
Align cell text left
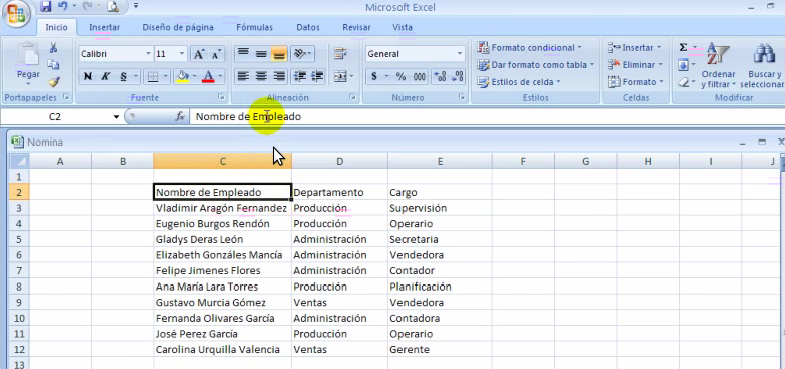[x=243, y=76]
